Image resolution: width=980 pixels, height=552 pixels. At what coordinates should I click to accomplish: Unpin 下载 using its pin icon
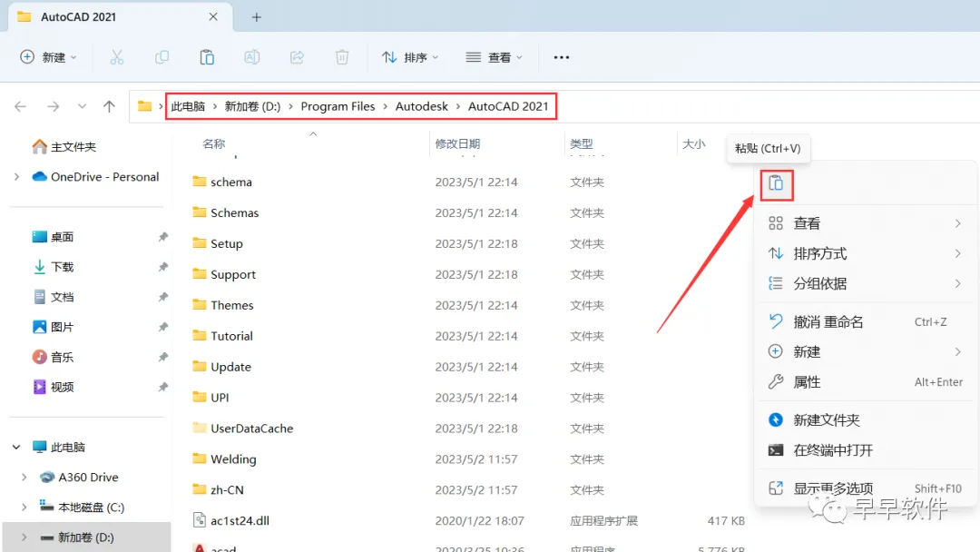[163, 267]
